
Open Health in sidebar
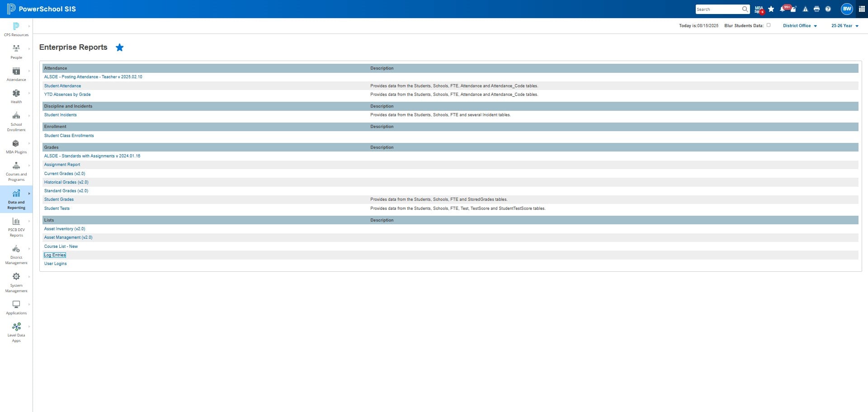pos(16,96)
